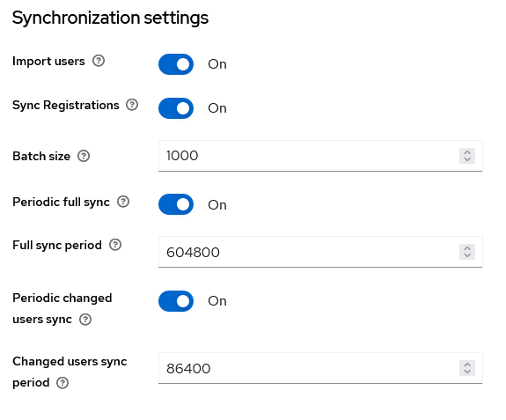Click the Periodic full sync help icon
This screenshot has height=420, width=506.
point(123,202)
